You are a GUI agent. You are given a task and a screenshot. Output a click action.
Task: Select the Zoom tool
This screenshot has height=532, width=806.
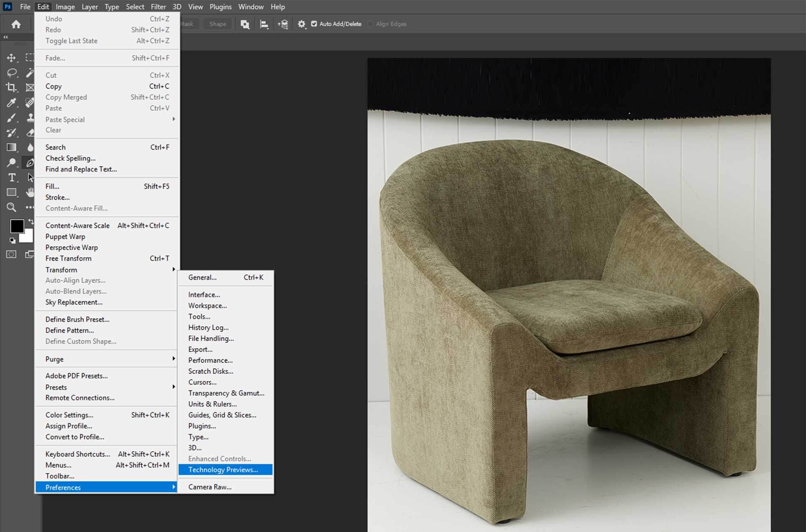point(11,207)
